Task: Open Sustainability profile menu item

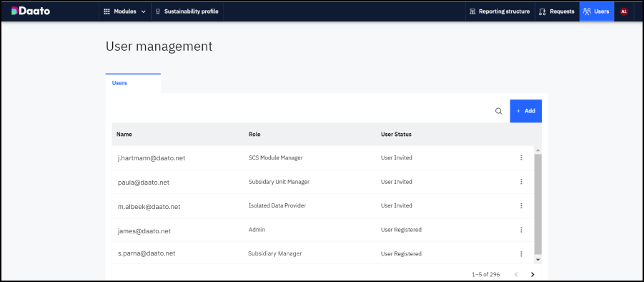Action: pyautogui.click(x=187, y=11)
